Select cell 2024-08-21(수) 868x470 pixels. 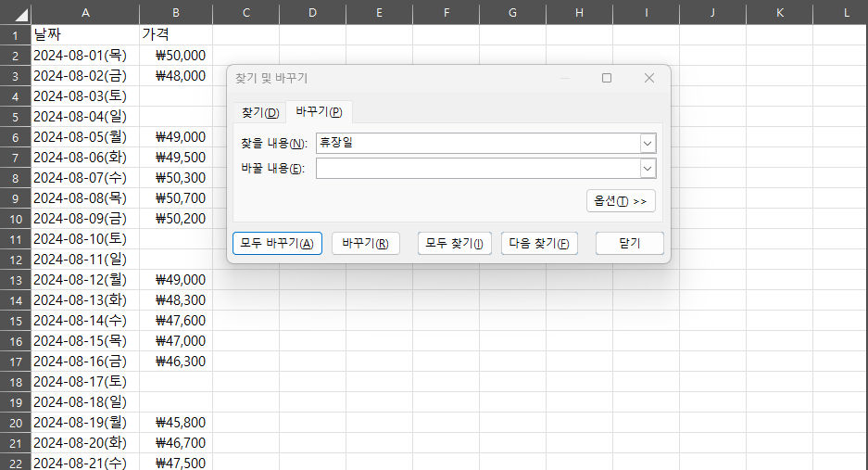85,463
